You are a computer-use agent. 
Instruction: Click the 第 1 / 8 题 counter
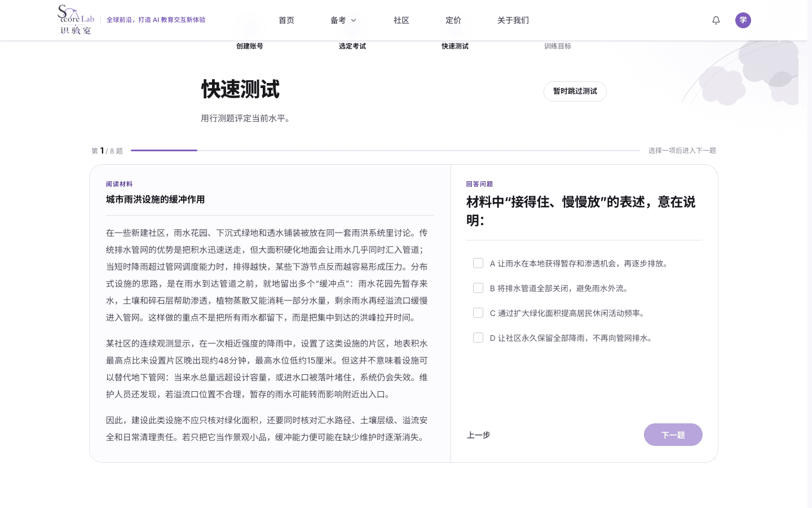click(x=107, y=151)
